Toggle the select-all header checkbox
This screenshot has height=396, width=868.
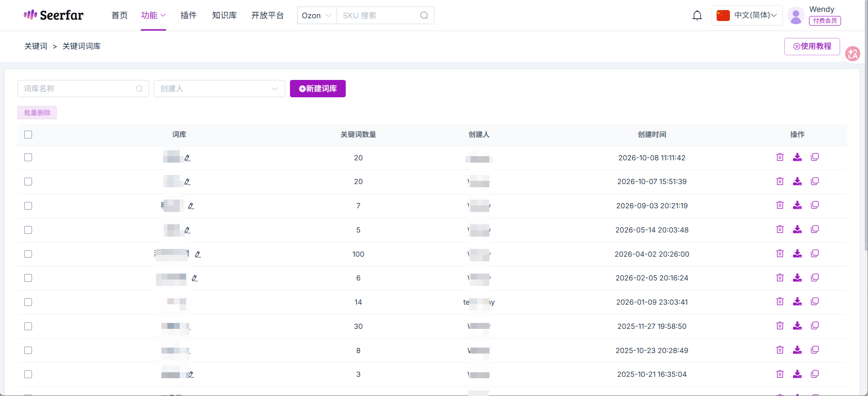(28, 135)
